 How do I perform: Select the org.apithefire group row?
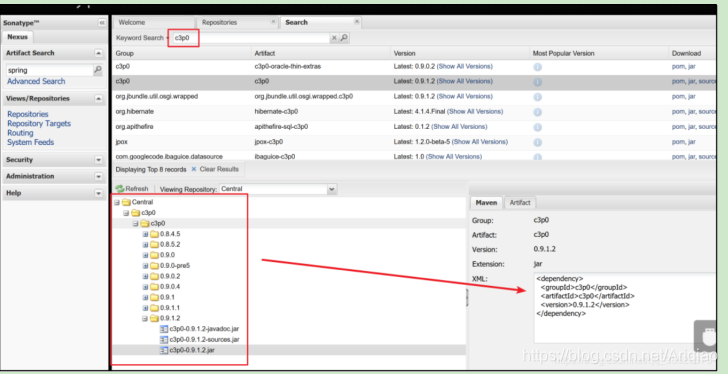pyautogui.click(x=414, y=127)
